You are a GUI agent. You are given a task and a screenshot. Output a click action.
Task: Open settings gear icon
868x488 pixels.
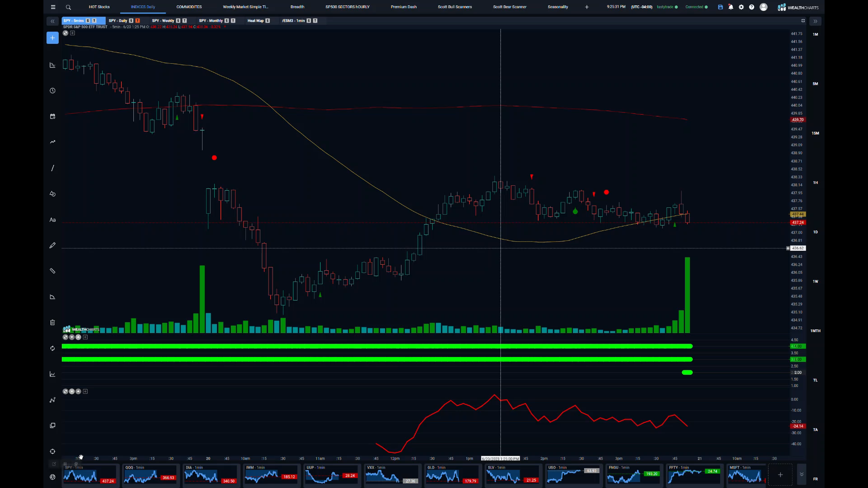tap(741, 7)
